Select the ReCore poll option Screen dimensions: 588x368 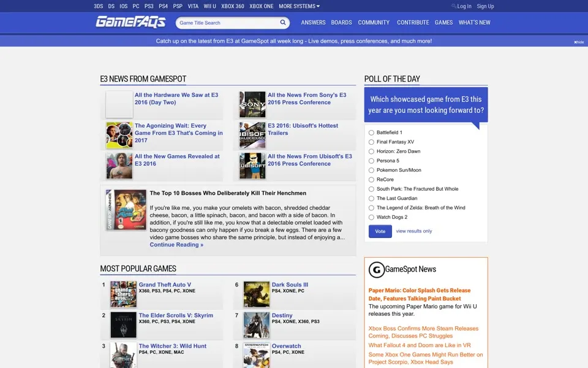pyautogui.click(x=371, y=180)
